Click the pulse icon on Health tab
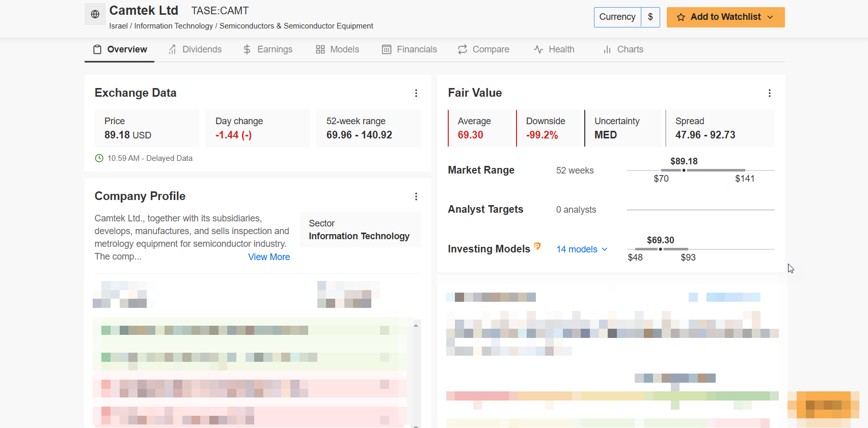The height and width of the screenshot is (428, 868). click(x=538, y=49)
